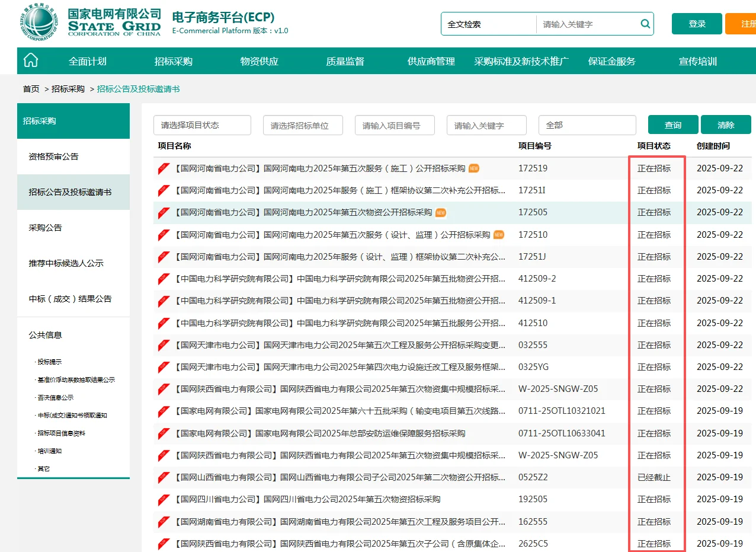Viewport: 756px width, 552px height.
Task: Click the 登录 button
Action: coord(696,24)
